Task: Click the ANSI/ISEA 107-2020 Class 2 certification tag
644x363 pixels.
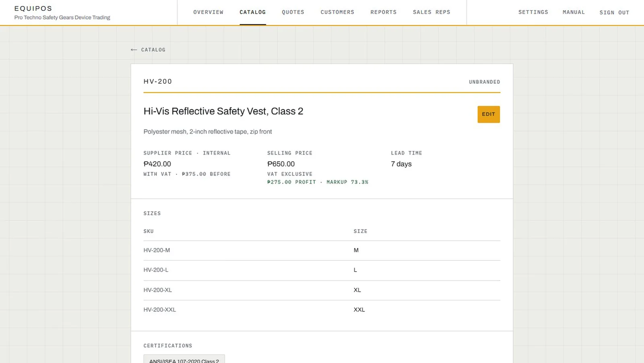Action: (x=184, y=359)
